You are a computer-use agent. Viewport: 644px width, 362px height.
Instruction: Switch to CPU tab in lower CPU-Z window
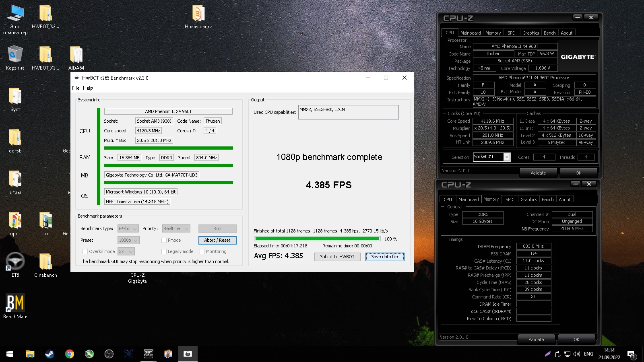click(x=448, y=200)
